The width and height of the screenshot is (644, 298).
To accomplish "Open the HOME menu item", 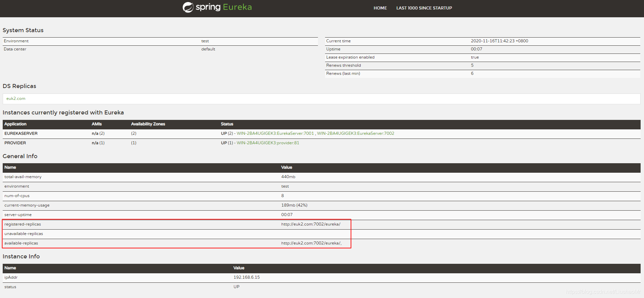I will pyautogui.click(x=380, y=8).
